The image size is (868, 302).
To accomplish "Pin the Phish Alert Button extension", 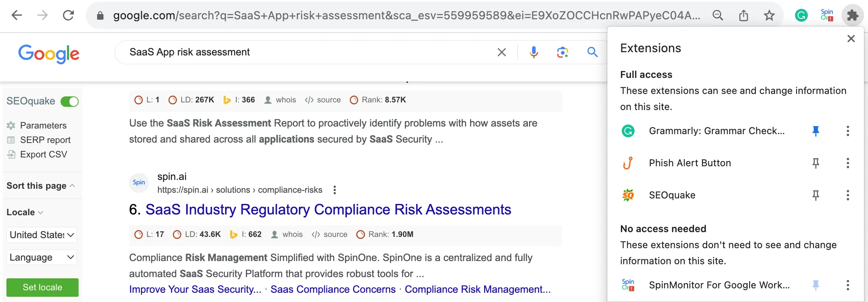I will (816, 163).
